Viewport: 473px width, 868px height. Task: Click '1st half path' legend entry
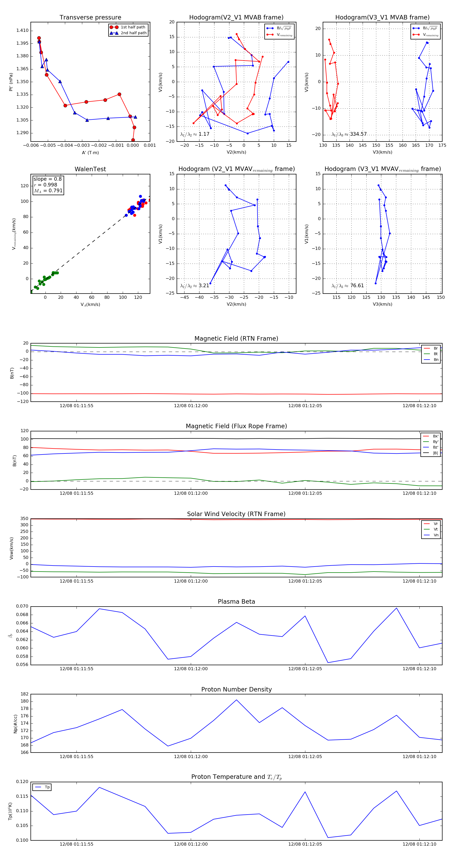[128, 27]
